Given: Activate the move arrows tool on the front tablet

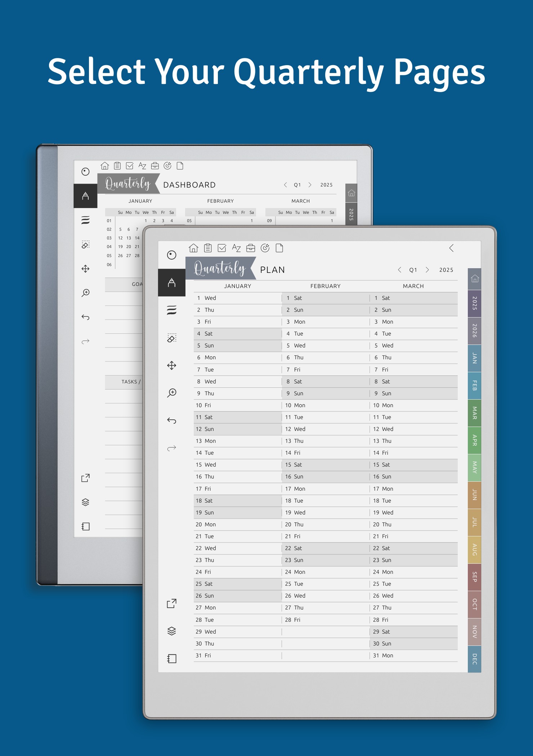Looking at the screenshot, I should [x=172, y=365].
